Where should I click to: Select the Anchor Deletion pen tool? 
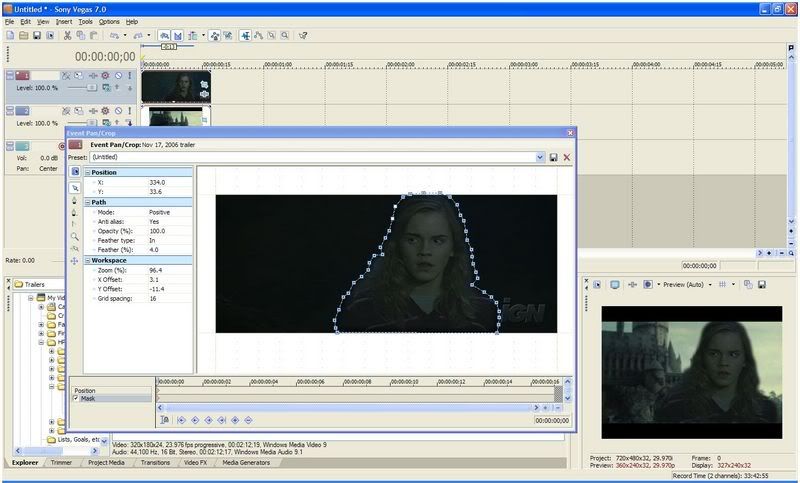click(x=74, y=213)
